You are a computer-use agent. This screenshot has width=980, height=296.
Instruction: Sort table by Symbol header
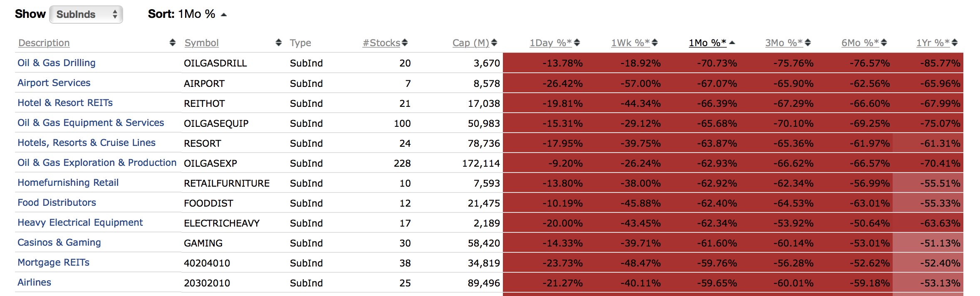[x=201, y=43]
